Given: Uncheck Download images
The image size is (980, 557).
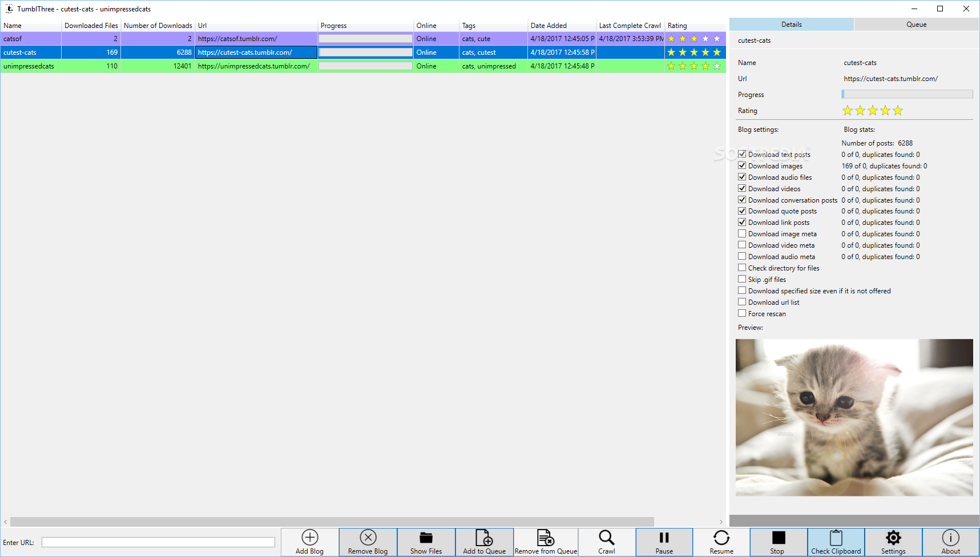Looking at the screenshot, I should click(x=742, y=166).
